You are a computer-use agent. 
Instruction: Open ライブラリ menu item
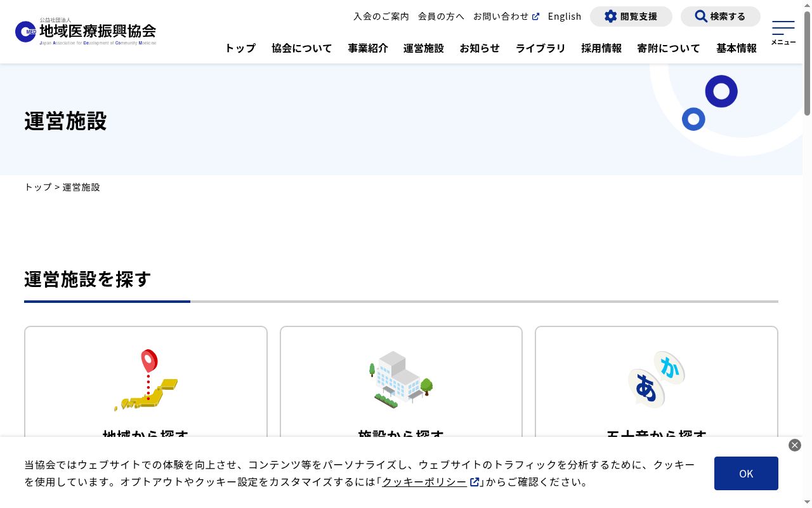pos(540,48)
